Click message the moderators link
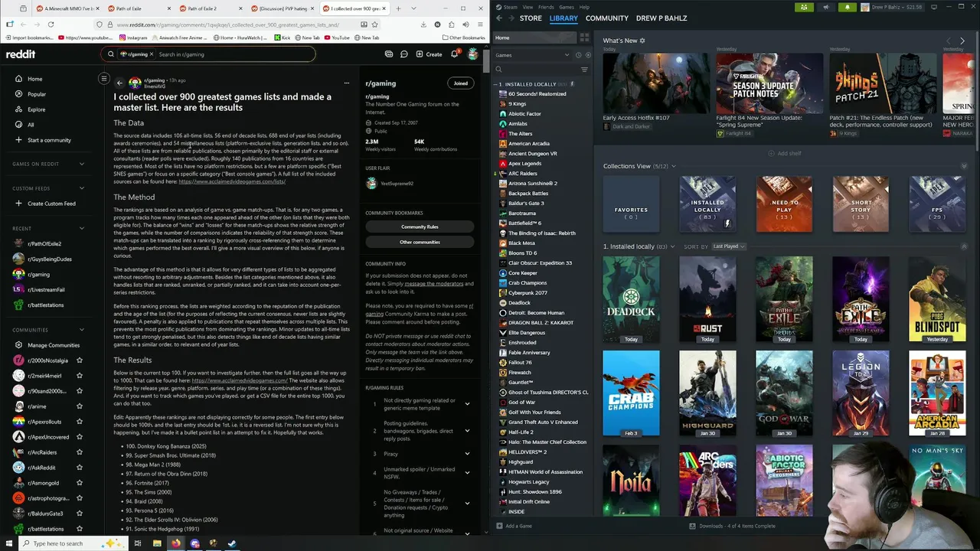Image resolution: width=980 pixels, height=551 pixels. (x=434, y=284)
